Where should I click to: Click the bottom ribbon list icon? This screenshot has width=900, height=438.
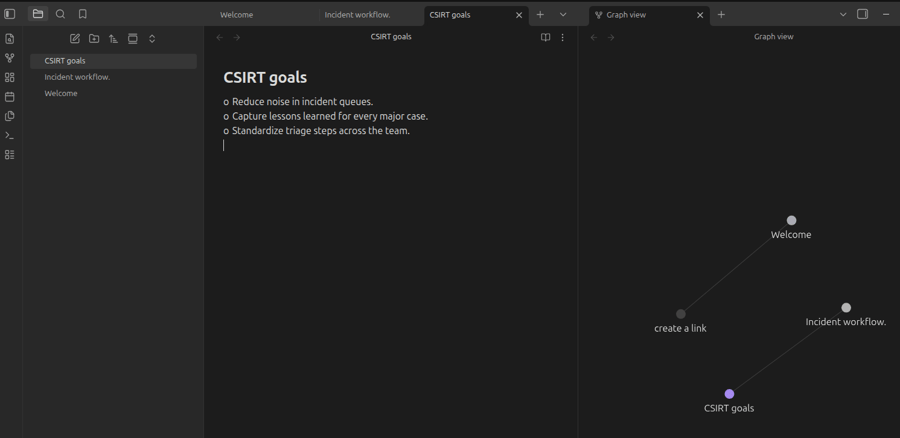pyautogui.click(x=10, y=154)
